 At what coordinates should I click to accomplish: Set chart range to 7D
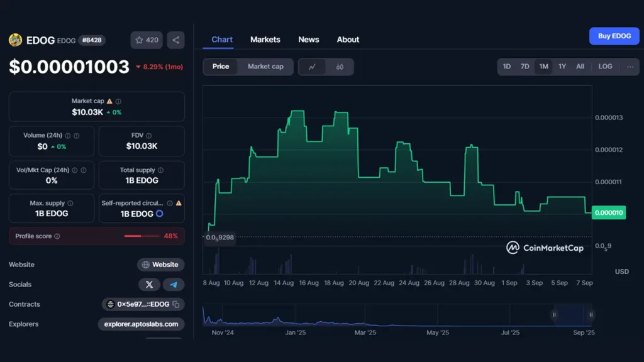(525, 67)
